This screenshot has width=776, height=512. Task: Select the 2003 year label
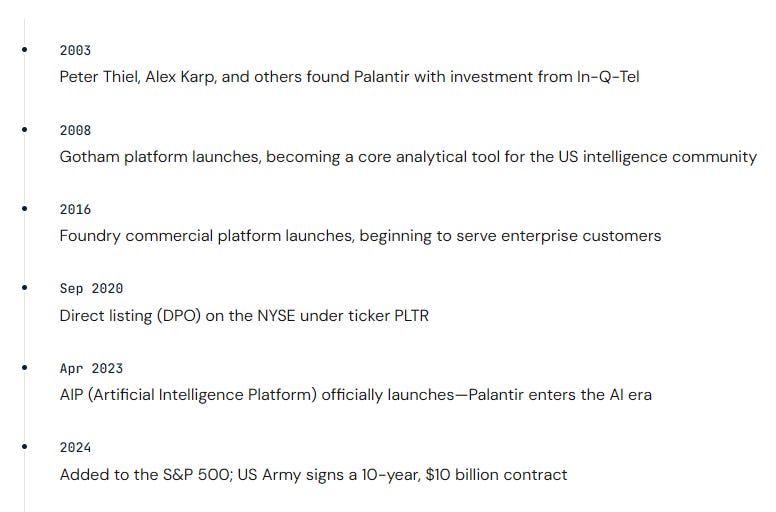(x=75, y=50)
